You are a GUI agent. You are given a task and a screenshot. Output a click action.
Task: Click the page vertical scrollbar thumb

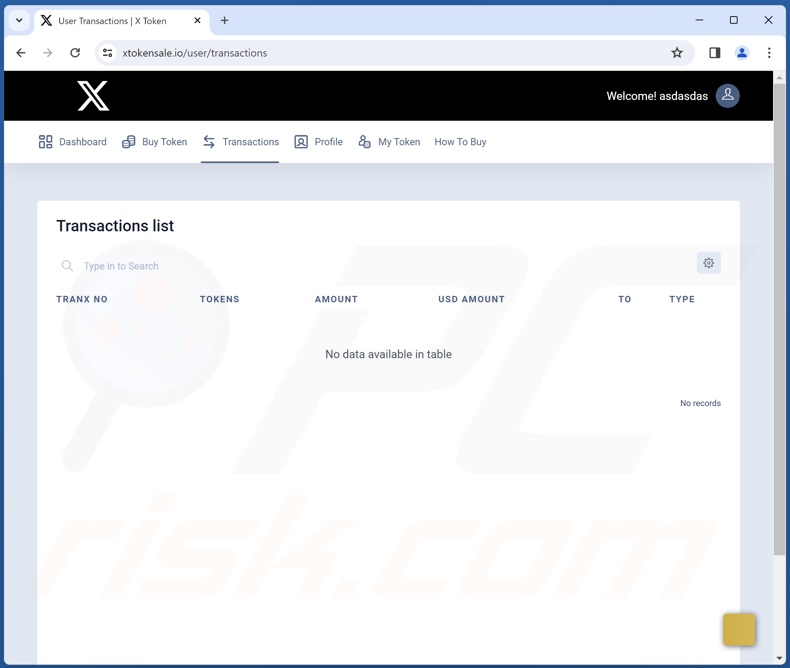779,319
